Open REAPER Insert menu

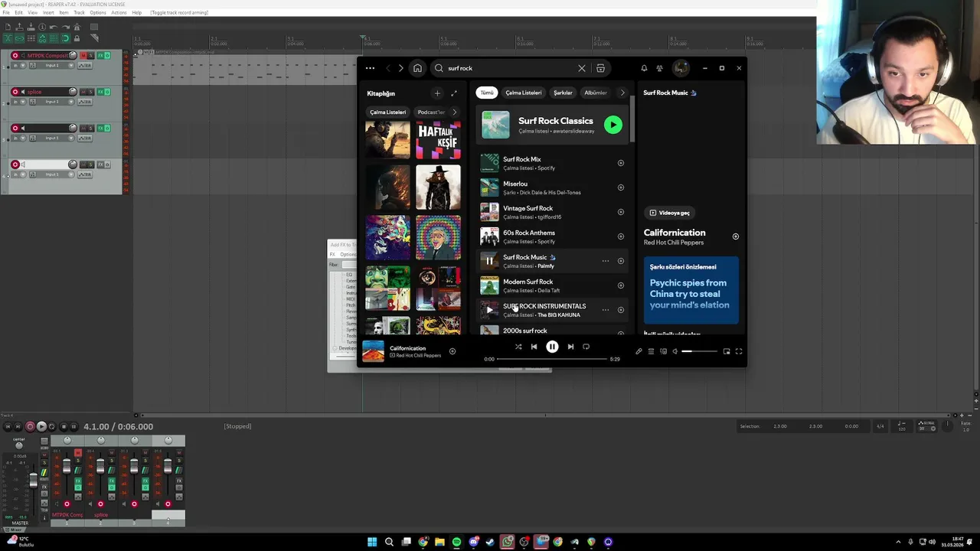point(48,13)
